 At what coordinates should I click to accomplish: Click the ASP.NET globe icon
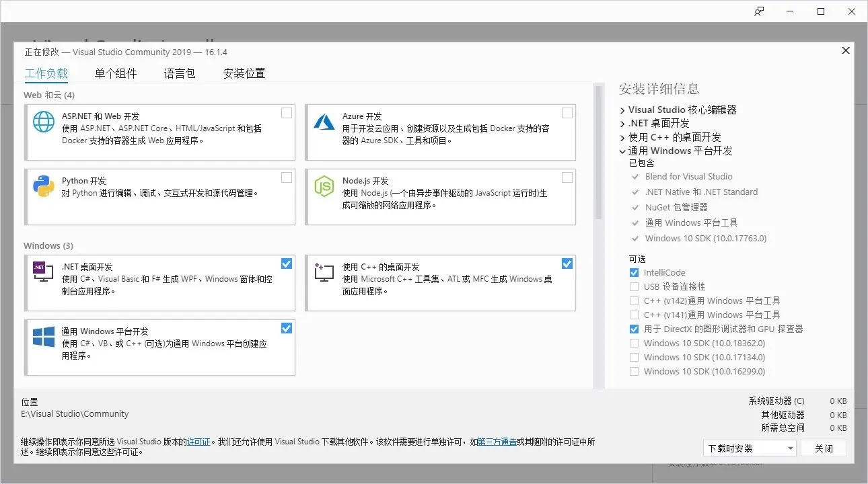point(44,122)
